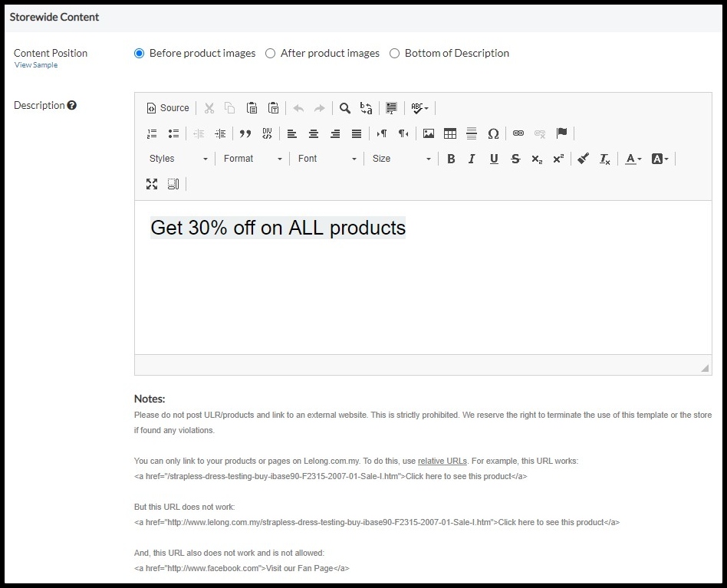Toggle underline formatting
This screenshot has width=727, height=588.
tap(494, 159)
